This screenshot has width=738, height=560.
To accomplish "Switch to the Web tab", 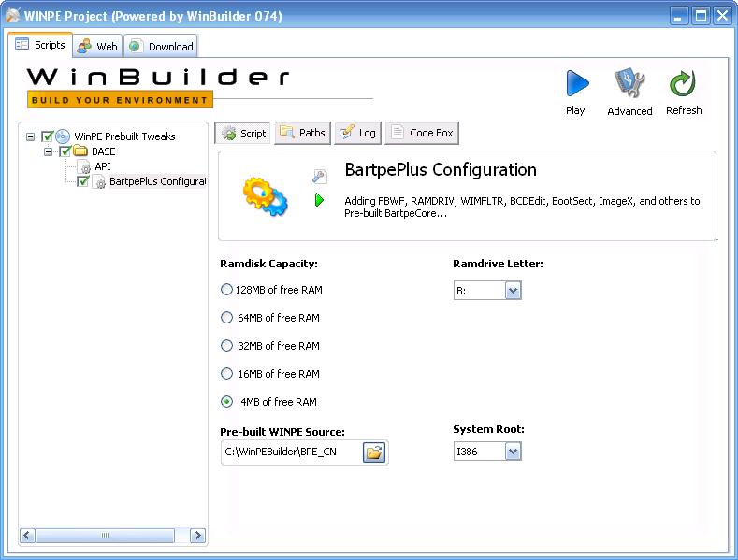I will pos(98,46).
